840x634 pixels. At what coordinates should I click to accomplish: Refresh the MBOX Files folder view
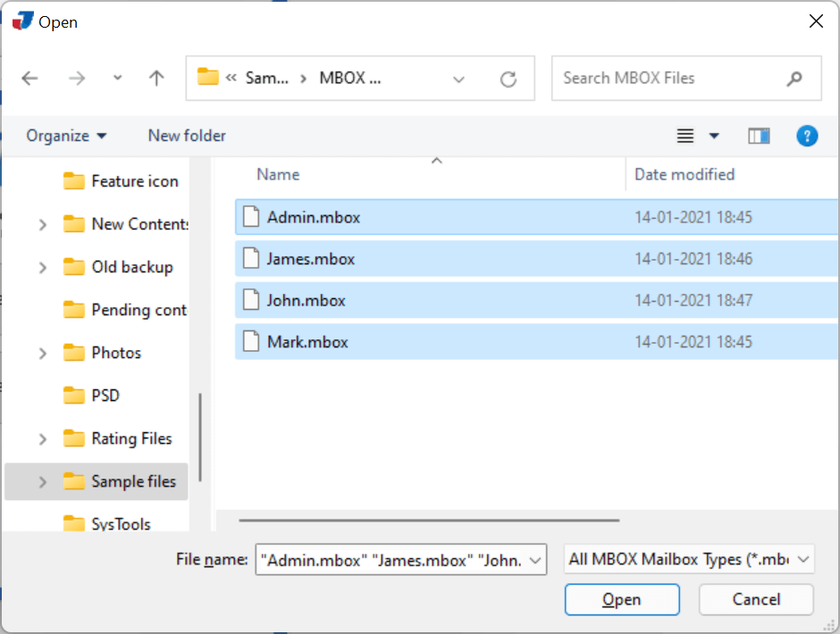tap(508, 79)
